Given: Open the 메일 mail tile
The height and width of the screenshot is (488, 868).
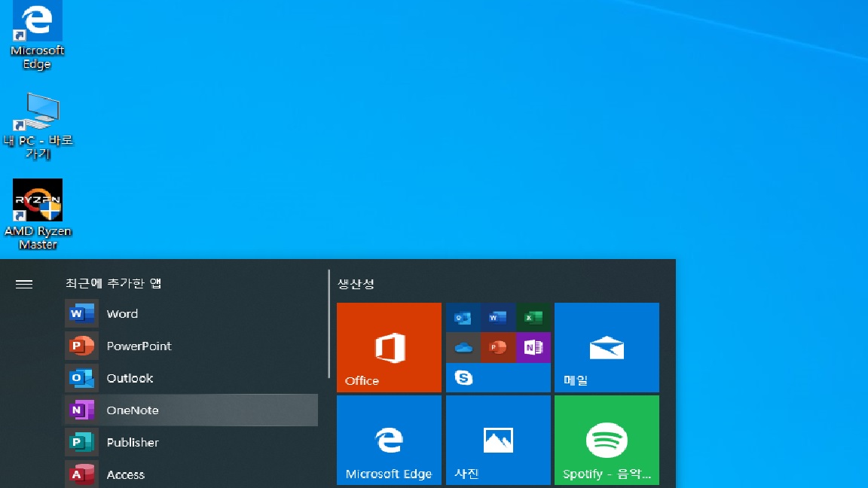Looking at the screenshot, I should pyautogui.click(x=607, y=347).
